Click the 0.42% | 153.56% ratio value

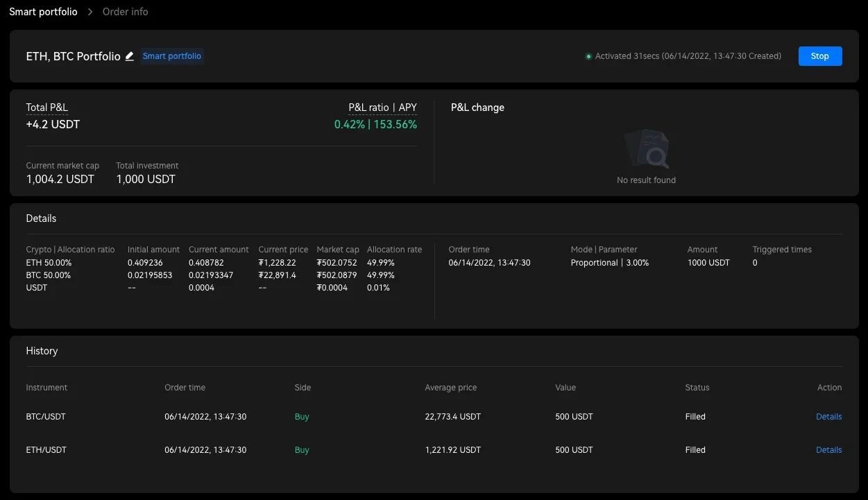tap(375, 125)
